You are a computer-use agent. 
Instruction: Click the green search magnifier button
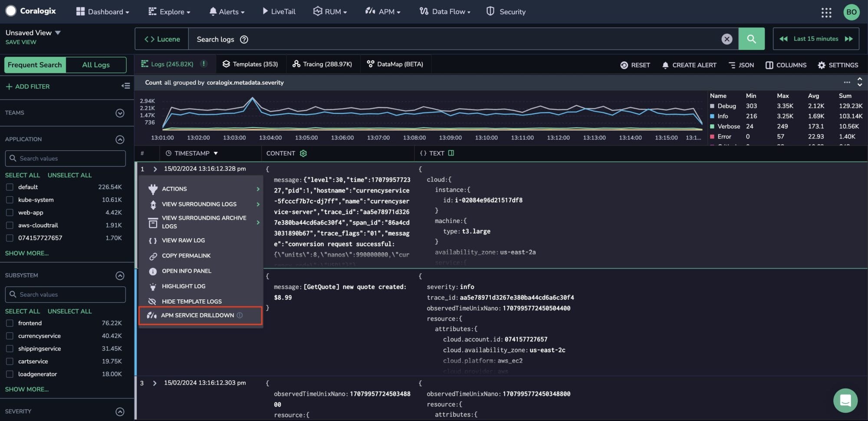[751, 39]
